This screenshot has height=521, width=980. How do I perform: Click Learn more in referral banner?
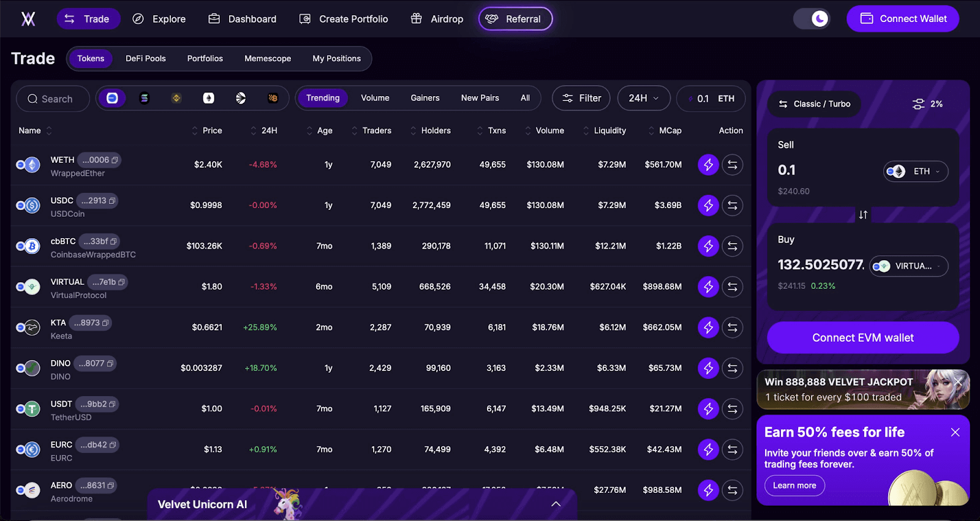794,485
